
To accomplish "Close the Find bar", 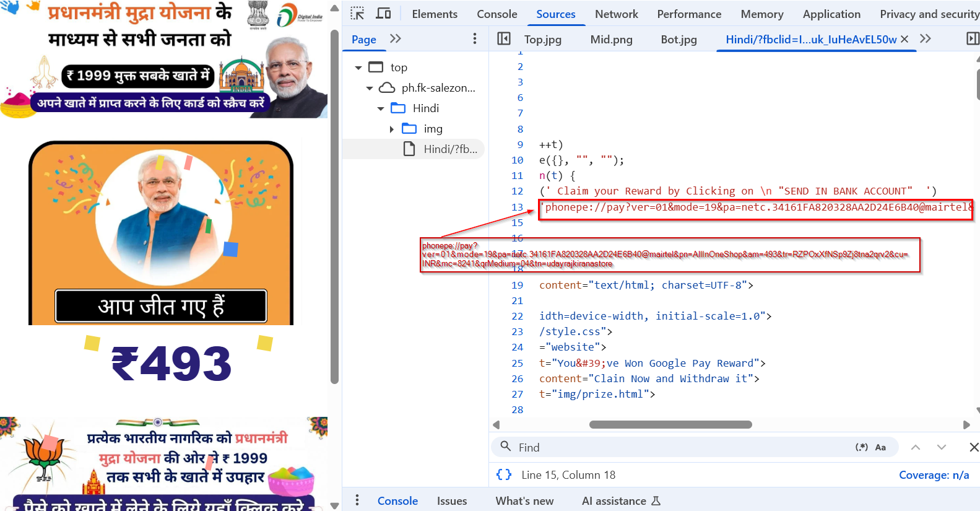I will coord(974,447).
